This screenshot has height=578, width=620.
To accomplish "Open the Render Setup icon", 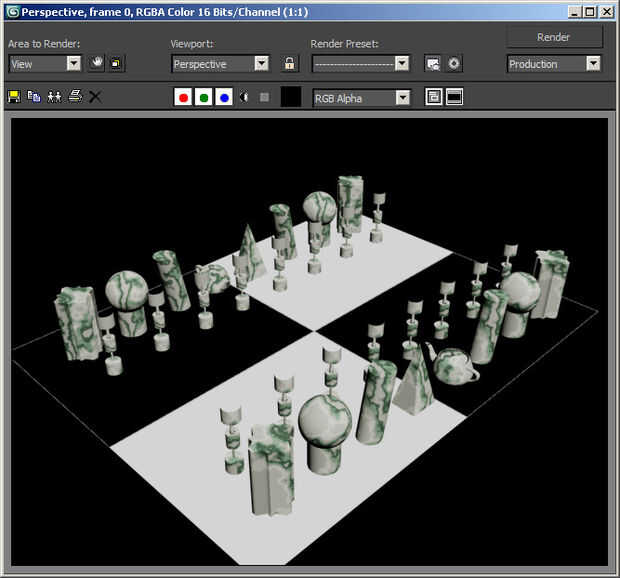I will [x=433, y=63].
